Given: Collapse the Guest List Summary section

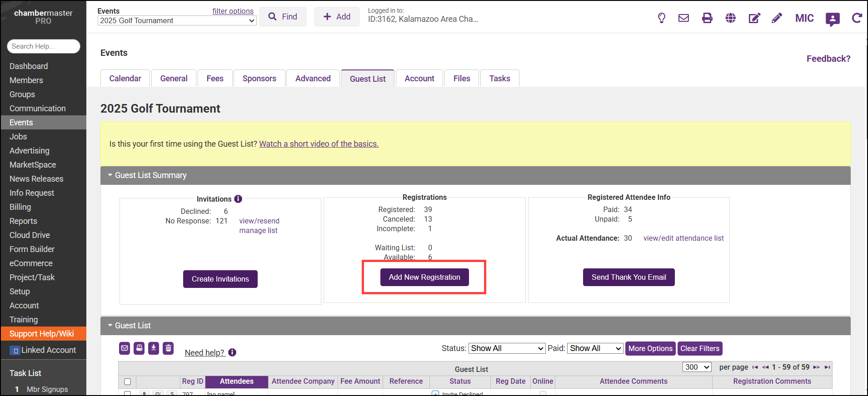Looking at the screenshot, I should tap(110, 175).
